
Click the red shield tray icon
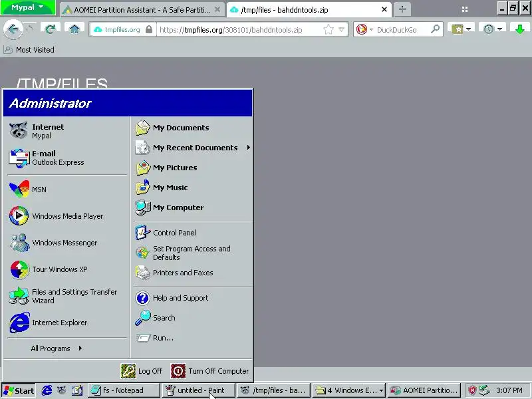[x=472, y=390]
